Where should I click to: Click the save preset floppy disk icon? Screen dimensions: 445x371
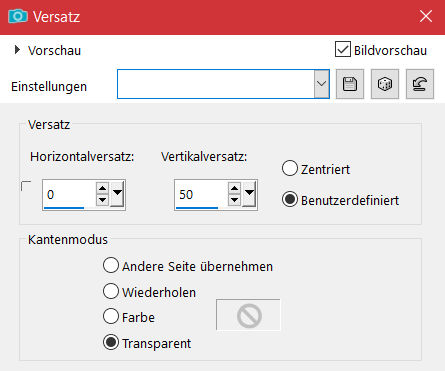coord(350,84)
